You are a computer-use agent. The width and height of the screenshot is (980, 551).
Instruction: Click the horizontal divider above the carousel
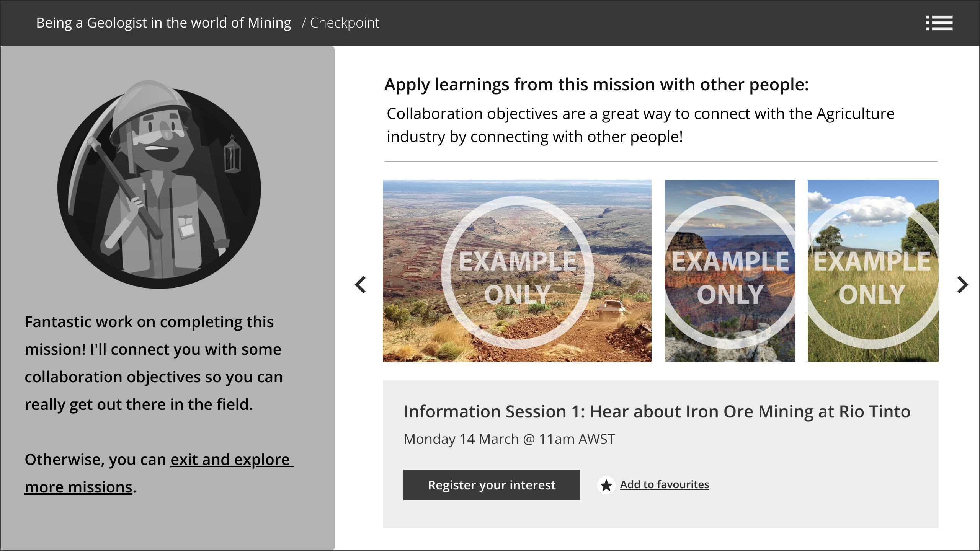pos(661,162)
